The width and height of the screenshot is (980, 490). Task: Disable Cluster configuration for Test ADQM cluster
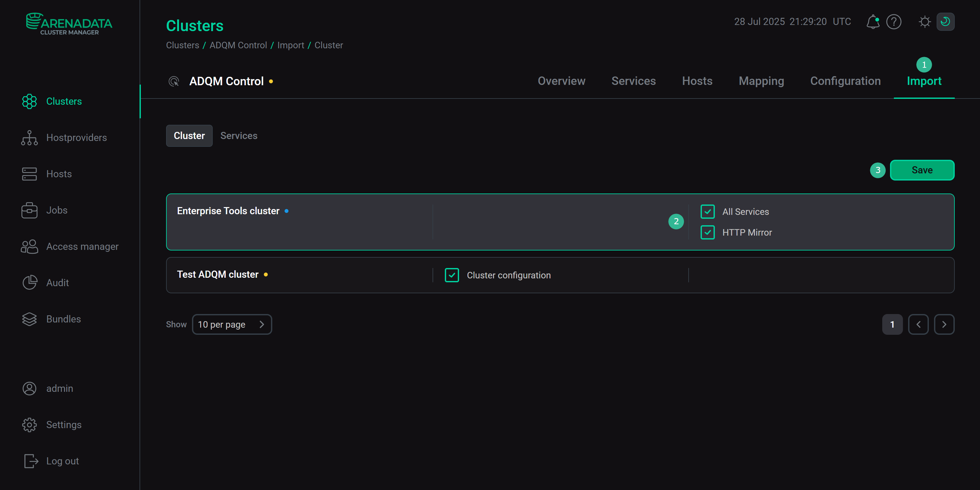tap(452, 275)
